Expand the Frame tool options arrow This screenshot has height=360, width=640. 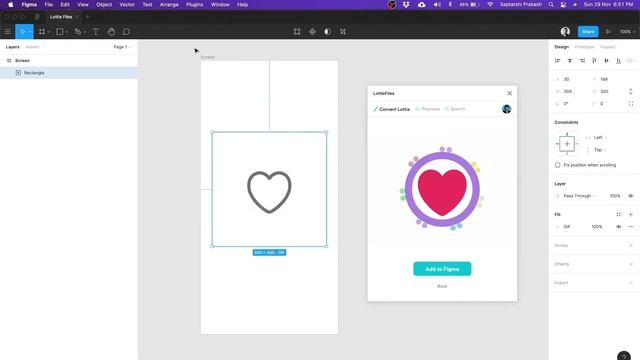point(48,32)
